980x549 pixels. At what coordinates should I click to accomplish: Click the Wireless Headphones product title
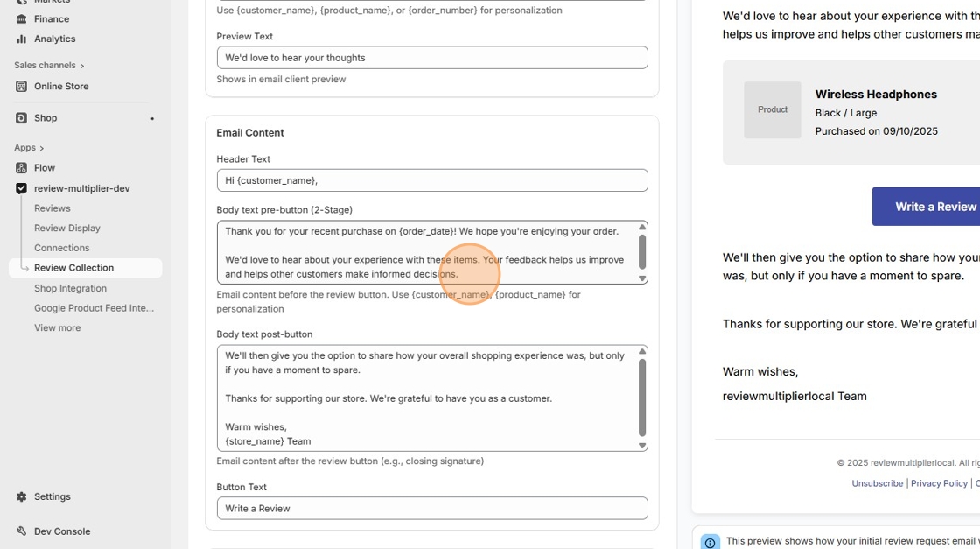[876, 95]
